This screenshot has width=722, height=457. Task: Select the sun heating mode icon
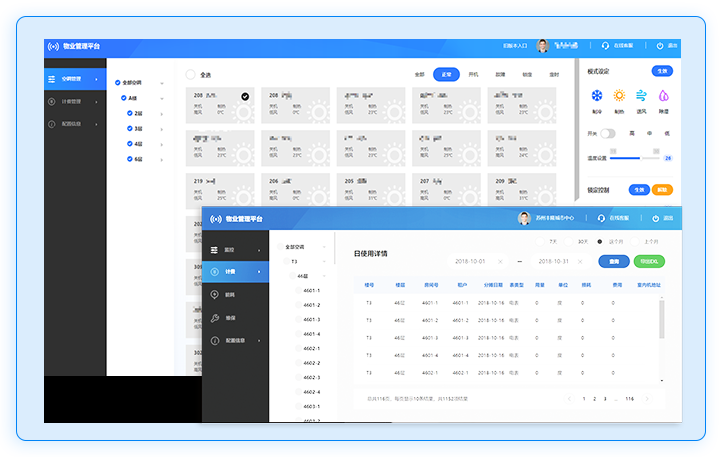pos(619,96)
